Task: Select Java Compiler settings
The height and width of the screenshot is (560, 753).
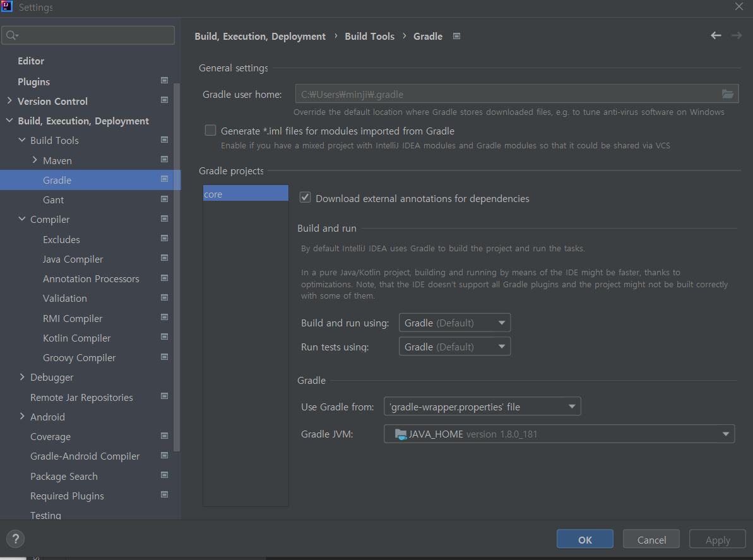Action: coord(73,259)
